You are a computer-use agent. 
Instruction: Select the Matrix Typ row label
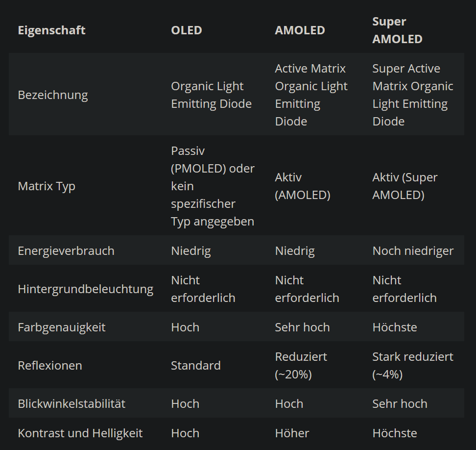click(47, 186)
